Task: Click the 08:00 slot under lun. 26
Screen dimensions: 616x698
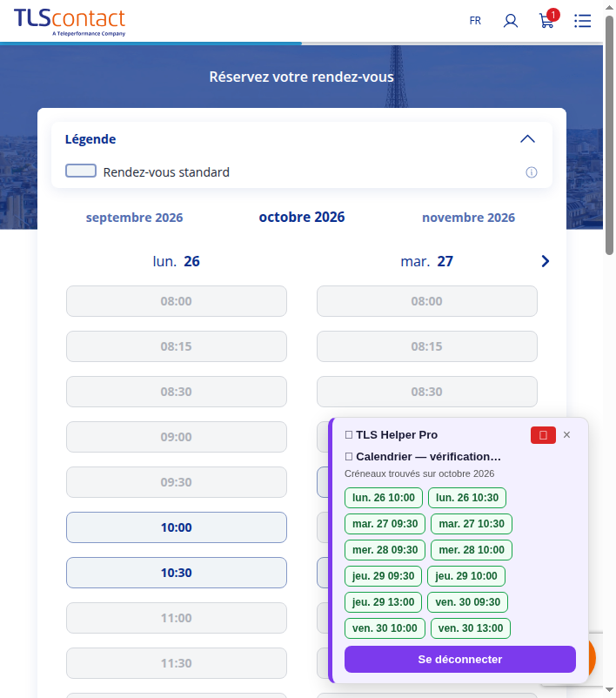Action: [x=177, y=301]
